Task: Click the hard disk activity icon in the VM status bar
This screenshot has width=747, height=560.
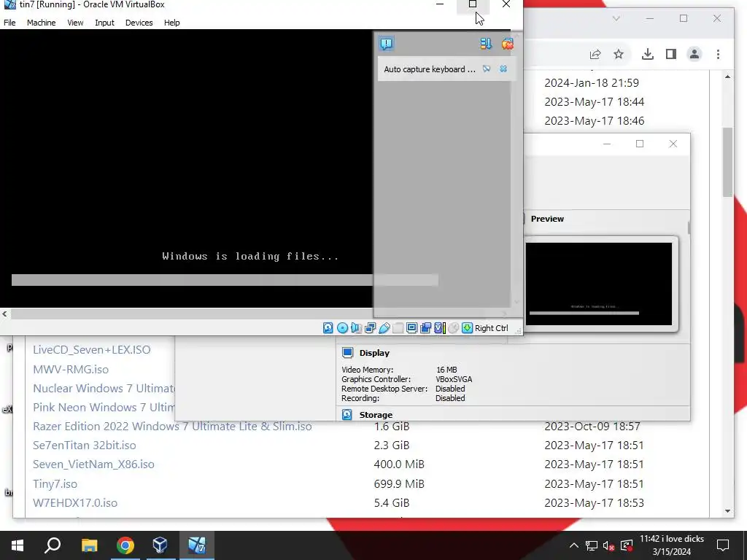Action: 328,327
